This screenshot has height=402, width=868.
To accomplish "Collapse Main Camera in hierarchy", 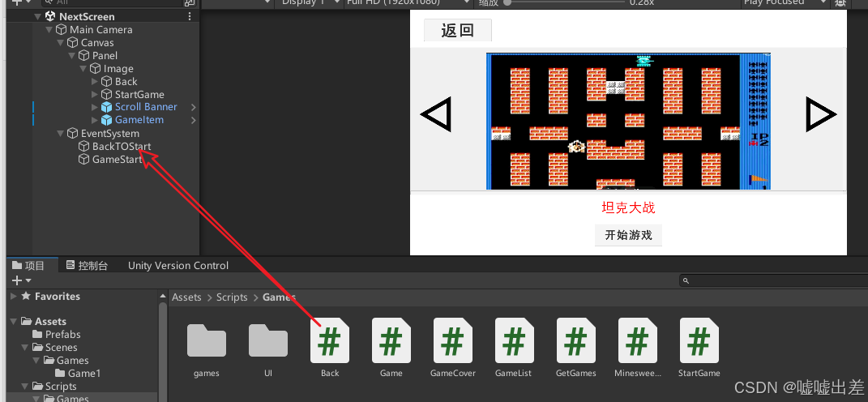I will pos(49,30).
